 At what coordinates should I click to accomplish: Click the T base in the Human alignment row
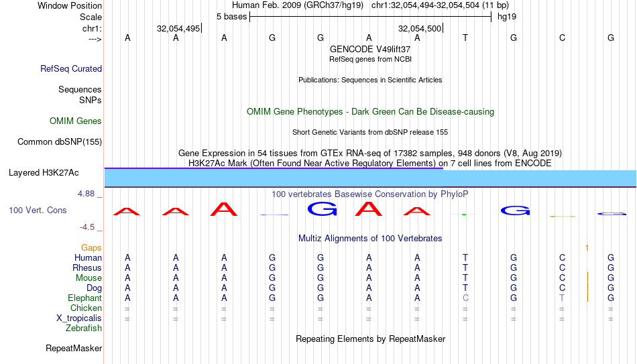(465, 257)
